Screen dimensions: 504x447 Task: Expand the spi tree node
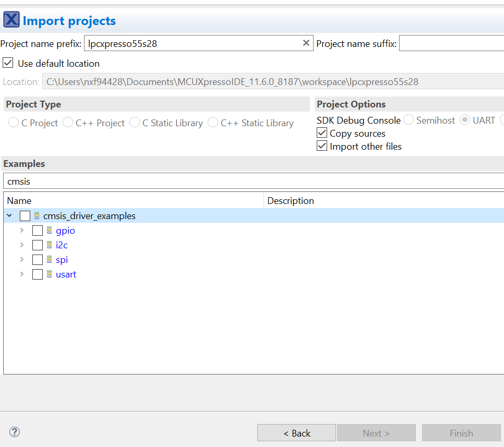[21, 259]
